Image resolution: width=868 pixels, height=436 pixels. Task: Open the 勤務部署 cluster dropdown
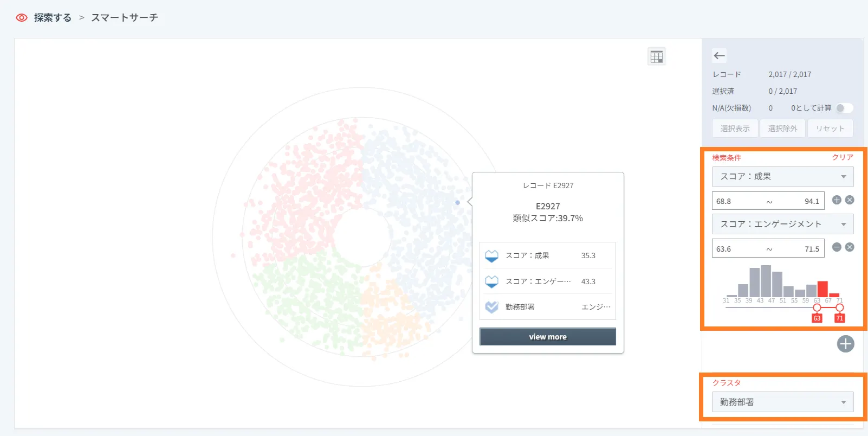pyautogui.click(x=782, y=402)
